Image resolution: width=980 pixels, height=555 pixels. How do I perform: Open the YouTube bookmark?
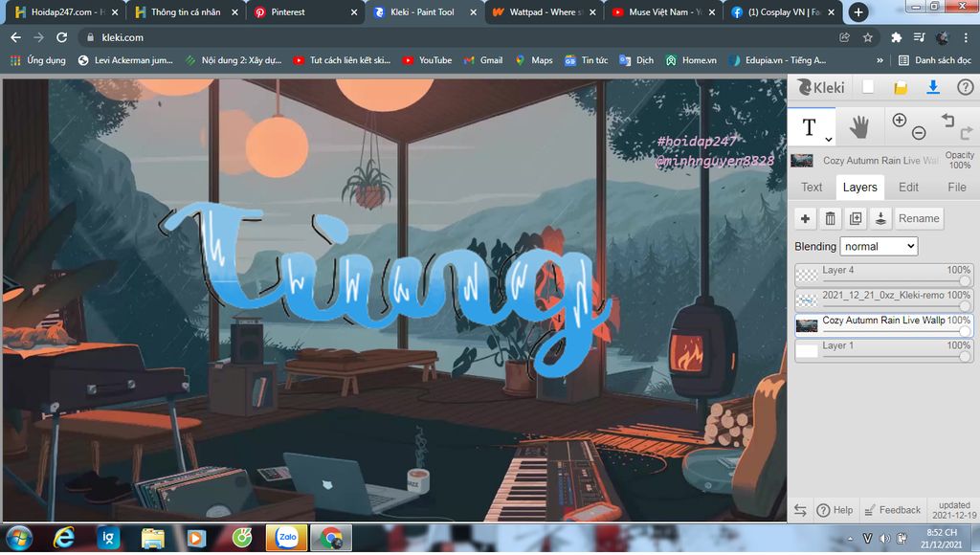427,60
